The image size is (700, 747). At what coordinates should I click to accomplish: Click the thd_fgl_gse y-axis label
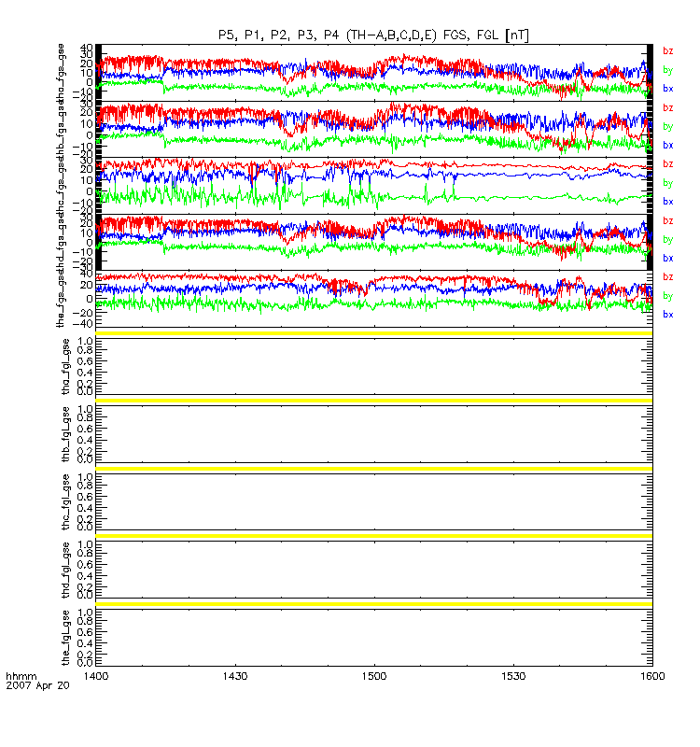65,570
